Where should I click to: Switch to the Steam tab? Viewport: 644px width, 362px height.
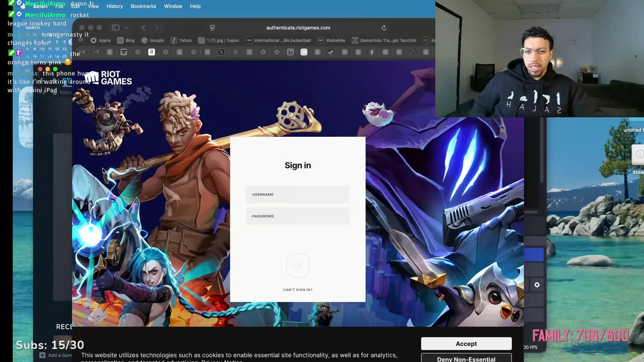pyautogui.click(x=331, y=52)
